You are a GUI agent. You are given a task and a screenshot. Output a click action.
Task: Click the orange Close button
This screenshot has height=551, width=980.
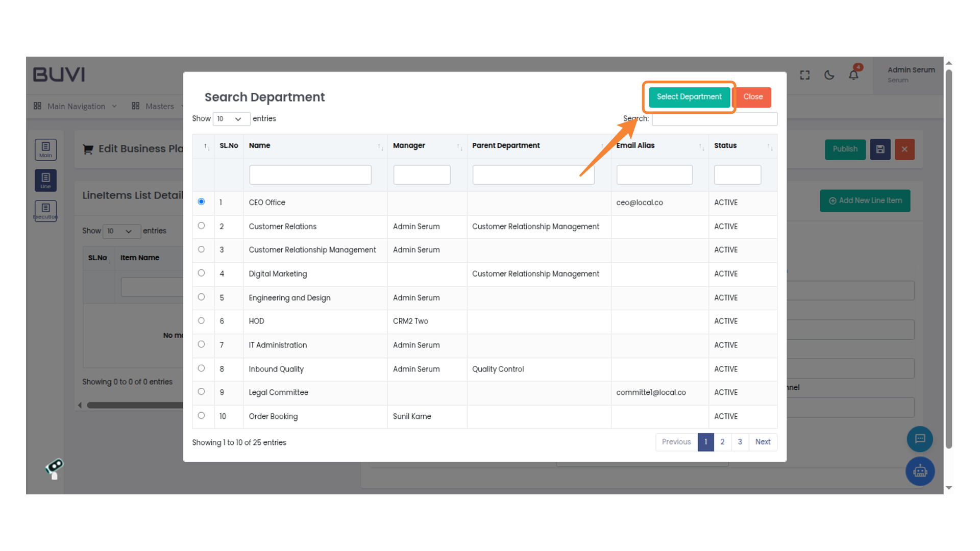coord(753,97)
